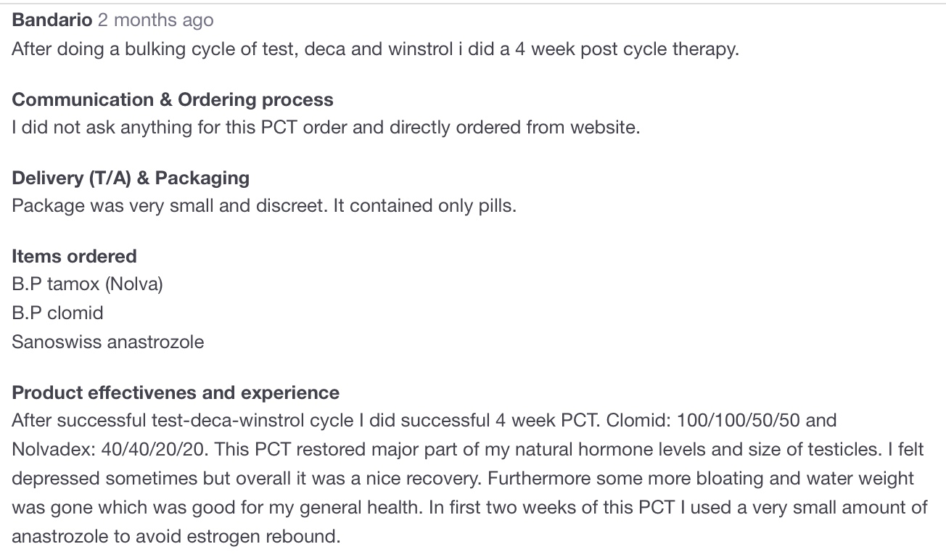Click the "B.P tamox (Nolva)" item line

point(87,284)
